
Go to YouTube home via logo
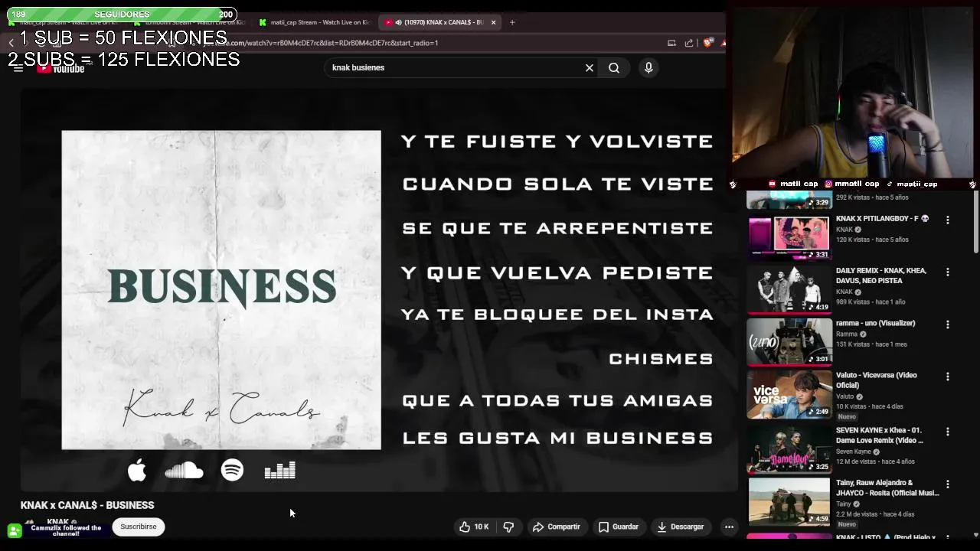61,69
